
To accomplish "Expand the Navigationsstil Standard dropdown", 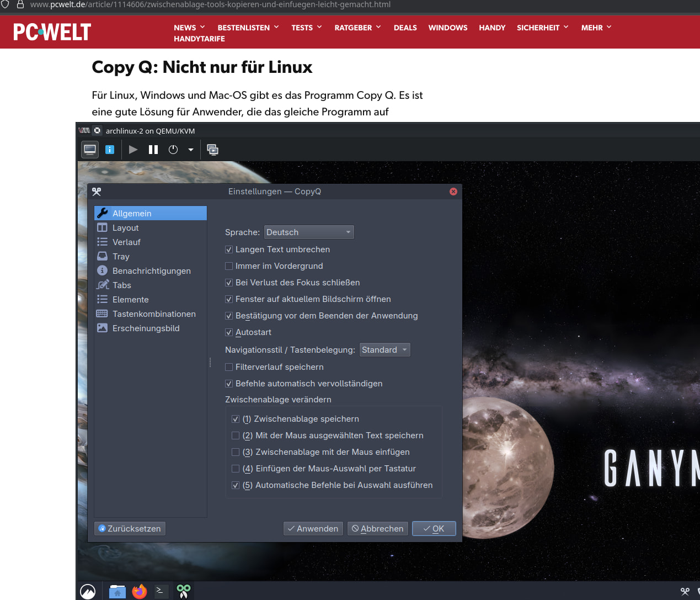I will coord(384,350).
